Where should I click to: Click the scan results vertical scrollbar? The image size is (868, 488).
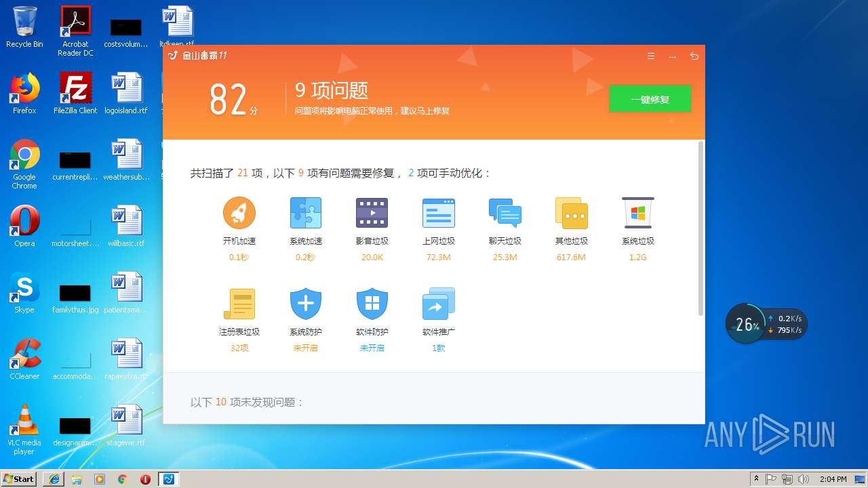click(701, 228)
